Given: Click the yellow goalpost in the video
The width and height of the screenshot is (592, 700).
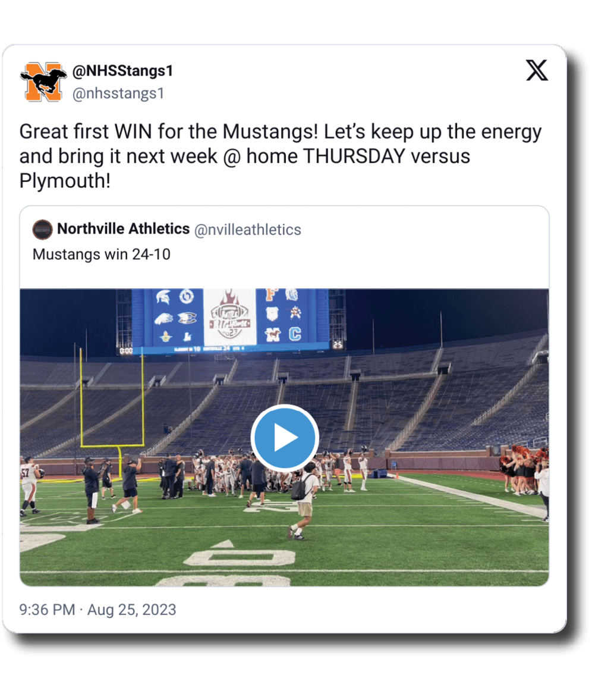Looking at the screenshot, I should (x=112, y=404).
